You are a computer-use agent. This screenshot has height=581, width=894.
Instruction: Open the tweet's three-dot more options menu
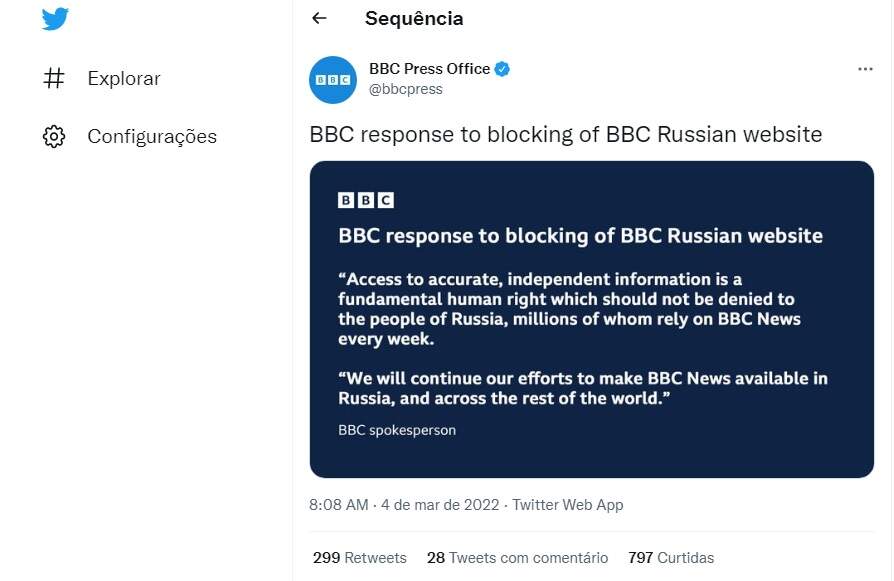(x=866, y=69)
